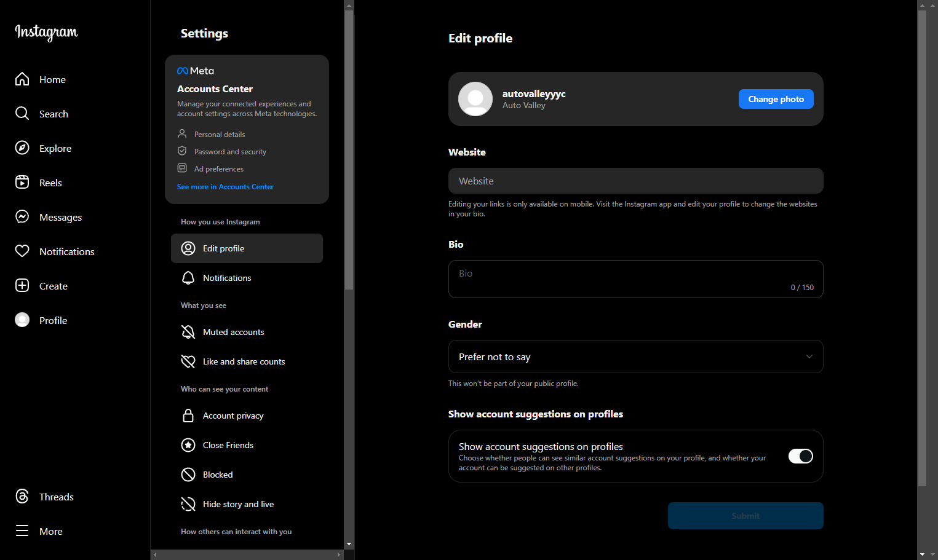Click the autovalleyyyc username text
Image resolution: width=938 pixels, height=560 pixels.
pos(534,93)
